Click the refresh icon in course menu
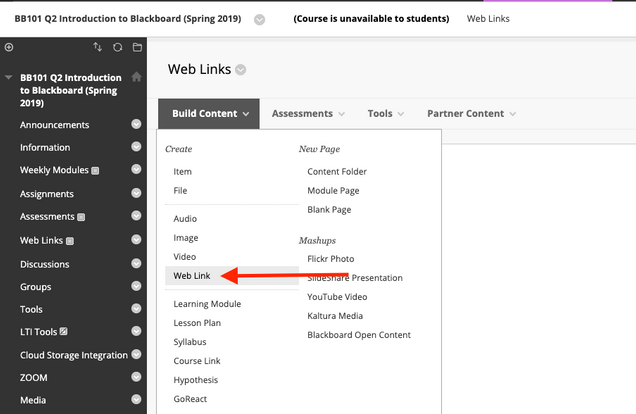 pos(118,47)
